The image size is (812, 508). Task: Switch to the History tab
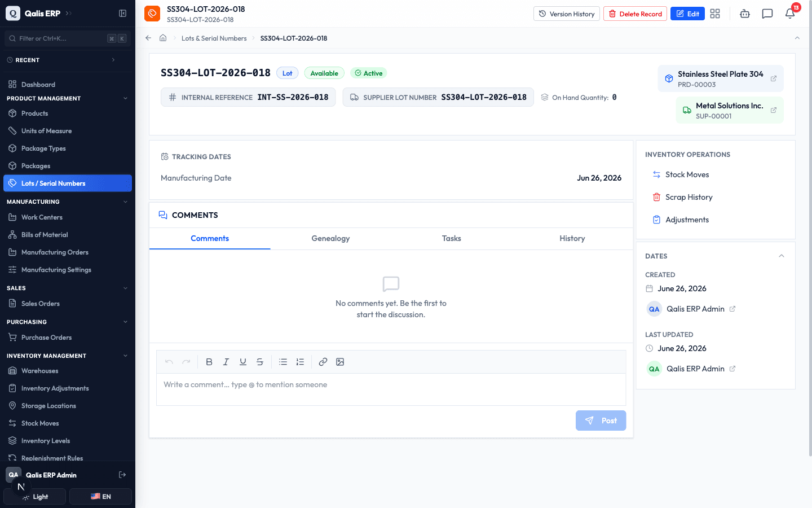[572, 239]
